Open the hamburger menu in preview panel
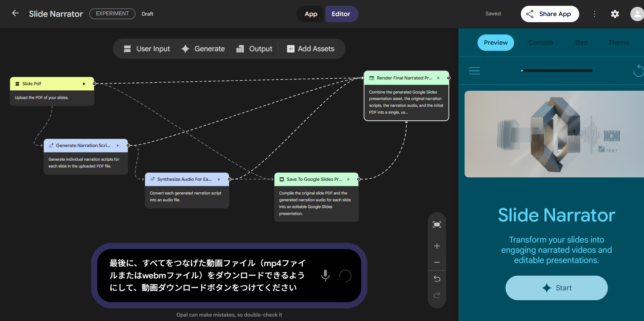Screen dimensions: 644x321 474,71
